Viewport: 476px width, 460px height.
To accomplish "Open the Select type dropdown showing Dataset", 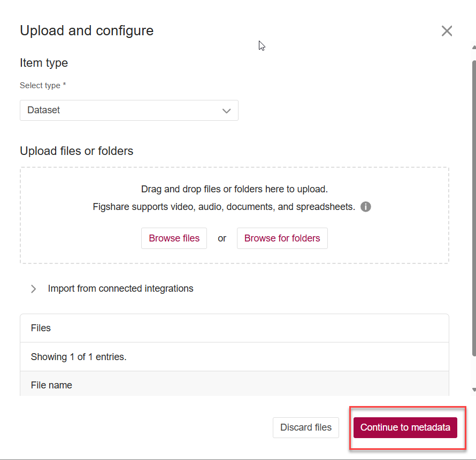I will tap(129, 111).
